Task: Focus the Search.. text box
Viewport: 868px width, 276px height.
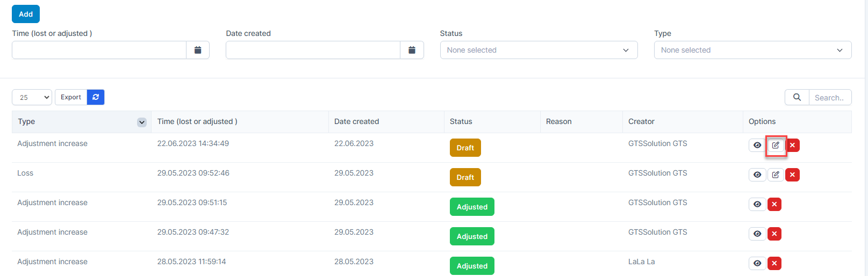Action: [830, 97]
